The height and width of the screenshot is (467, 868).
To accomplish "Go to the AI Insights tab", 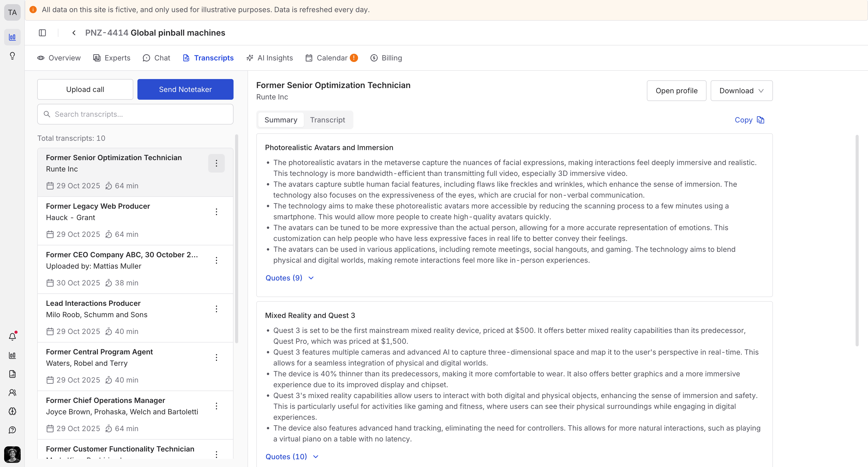I will [x=269, y=58].
